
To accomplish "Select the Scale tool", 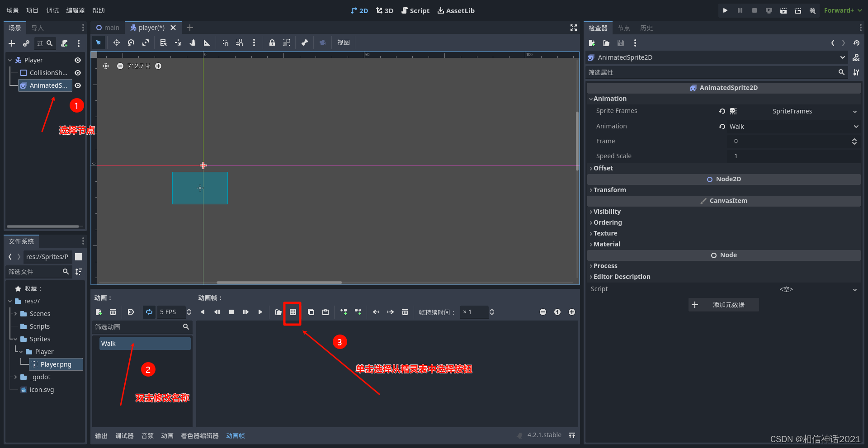I will [145, 42].
